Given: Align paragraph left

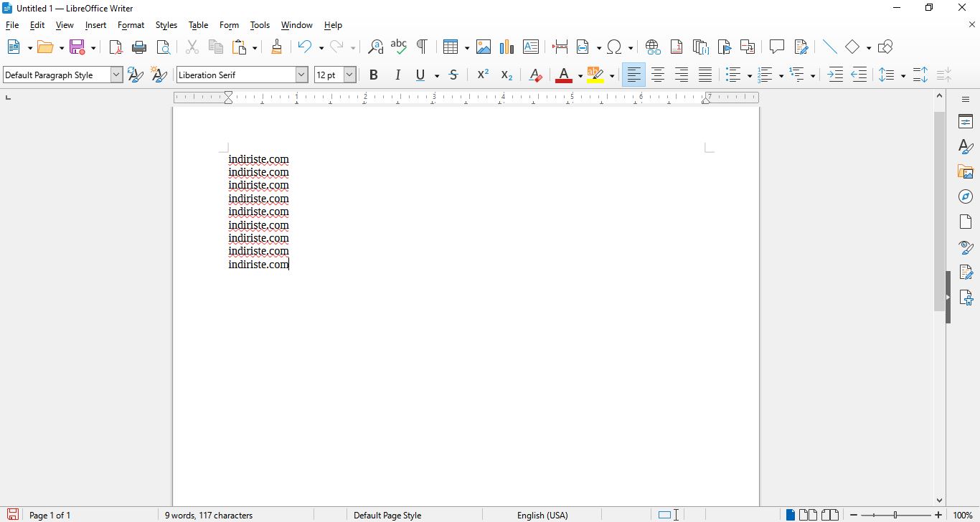Looking at the screenshot, I should coord(634,75).
